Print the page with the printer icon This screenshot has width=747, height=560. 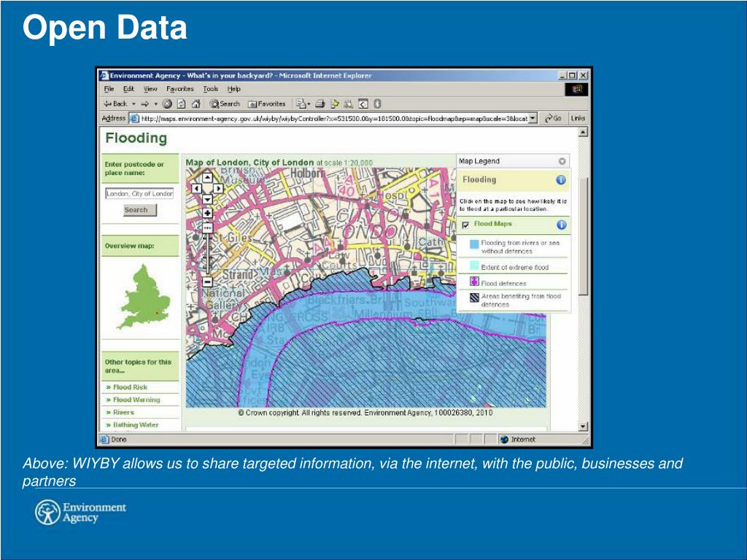pyautogui.click(x=320, y=104)
